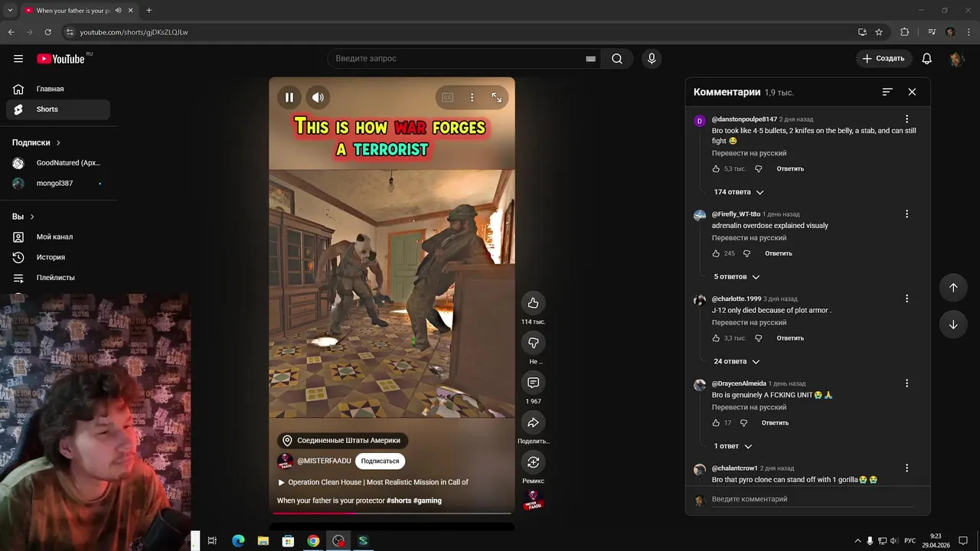Click the #gaming hashtag
This screenshot has height=551, width=980.
coord(427,500)
